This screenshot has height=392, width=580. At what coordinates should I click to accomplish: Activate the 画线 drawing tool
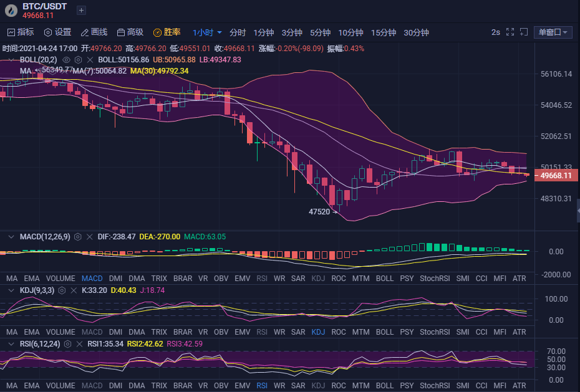coord(94,32)
